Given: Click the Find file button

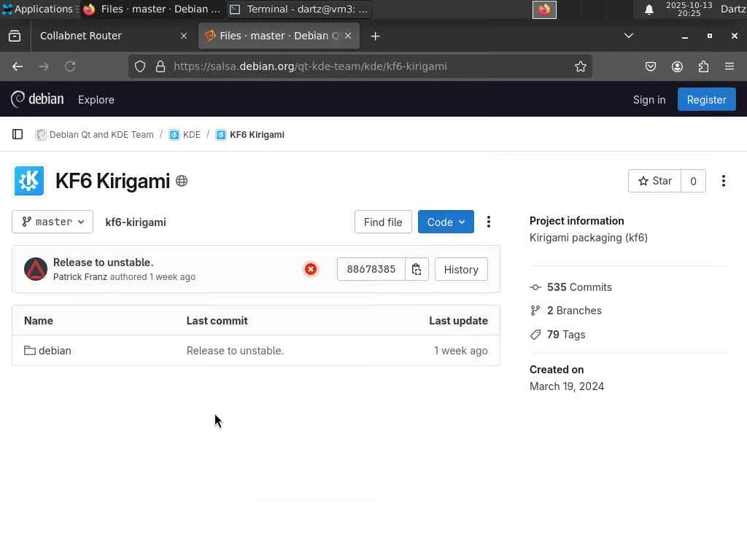Looking at the screenshot, I should (383, 222).
